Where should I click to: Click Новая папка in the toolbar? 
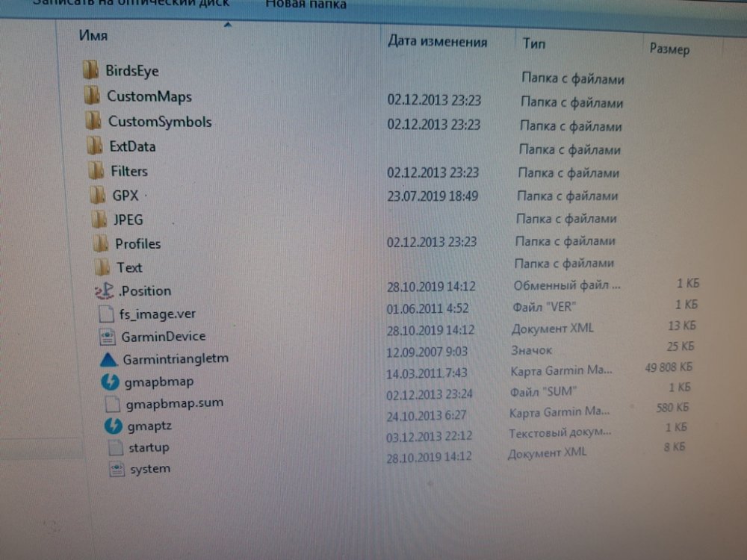(306, 5)
